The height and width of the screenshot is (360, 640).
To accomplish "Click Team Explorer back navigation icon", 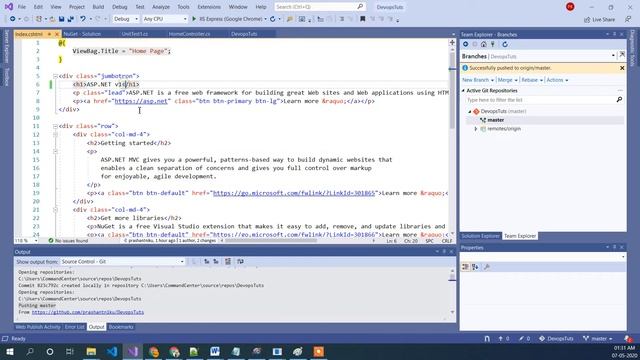I will 465,44.
